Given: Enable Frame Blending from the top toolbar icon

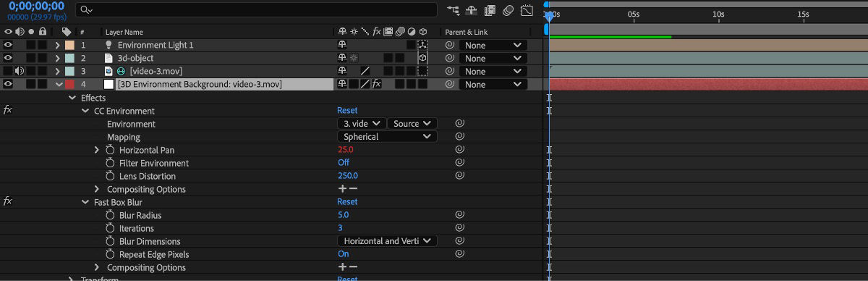Looking at the screenshot, I should click(490, 10).
